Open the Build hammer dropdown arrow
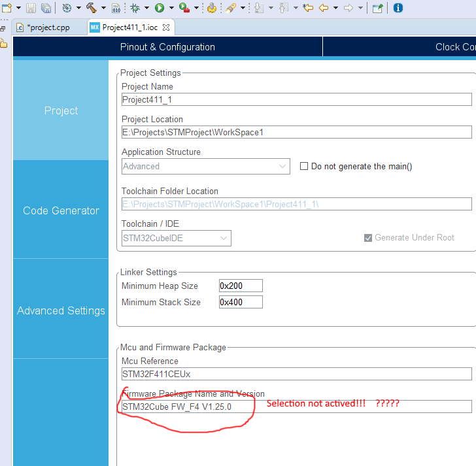The width and height of the screenshot is (476, 466). 103,8
